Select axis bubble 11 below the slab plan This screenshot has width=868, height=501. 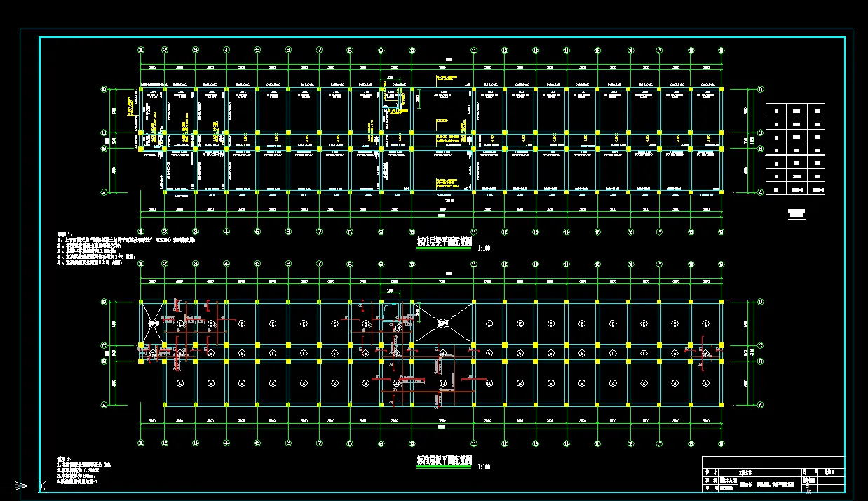tap(474, 443)
